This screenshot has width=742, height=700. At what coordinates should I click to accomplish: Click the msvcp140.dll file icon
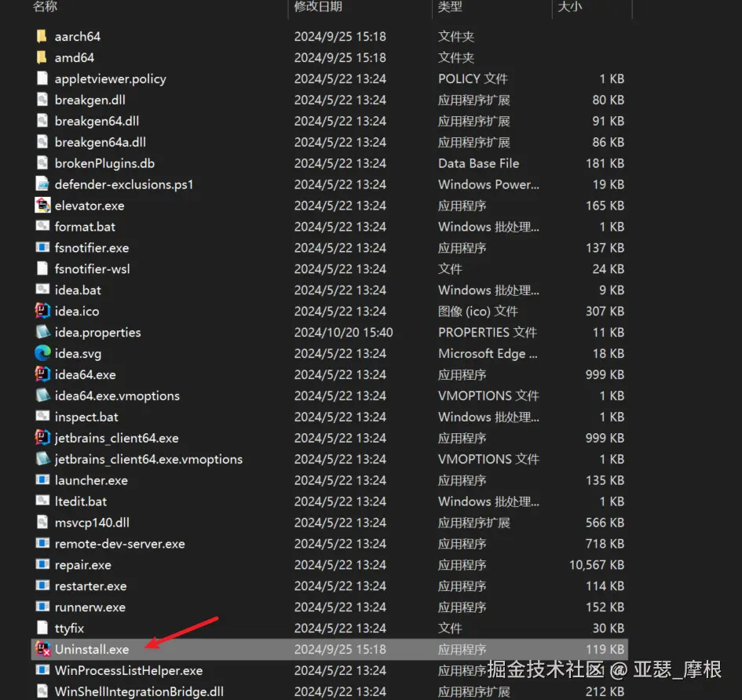(x=42, y=522)
